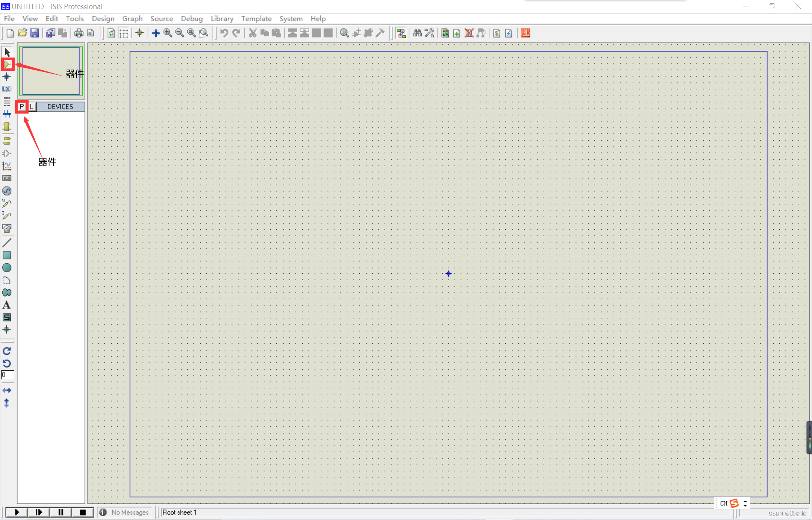Select the 2D Circle drawing tool
Screen dimensions: 812x520
[x=7, y=268]
